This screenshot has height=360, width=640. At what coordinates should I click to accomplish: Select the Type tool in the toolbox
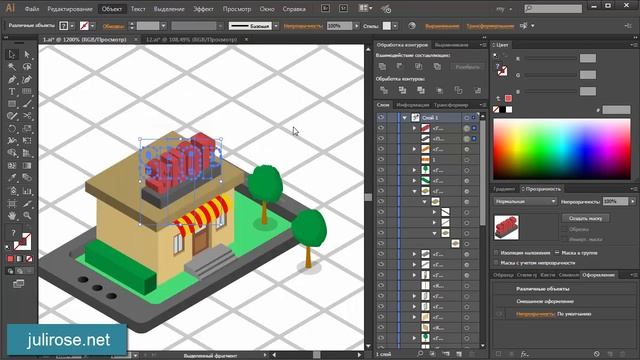(12, 91)
